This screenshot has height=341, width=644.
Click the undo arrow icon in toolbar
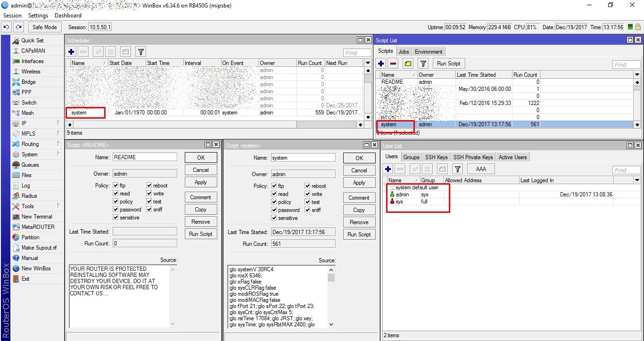7,27
